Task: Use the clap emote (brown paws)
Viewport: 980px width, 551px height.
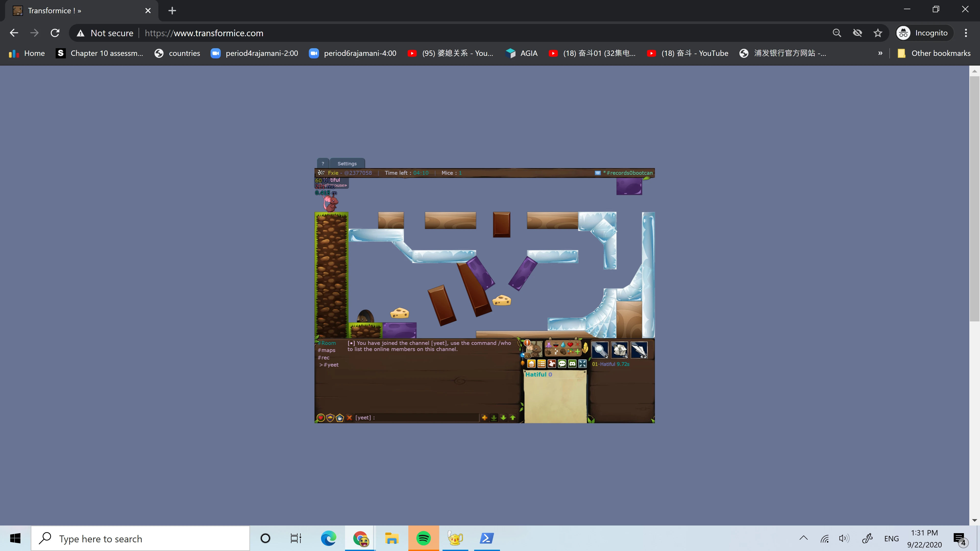Action: click(549, 352)
